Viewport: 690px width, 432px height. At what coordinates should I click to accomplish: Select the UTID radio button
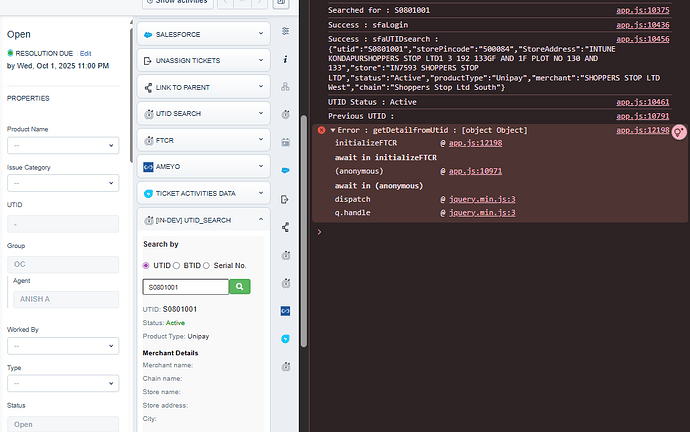[x=147, y=265]
